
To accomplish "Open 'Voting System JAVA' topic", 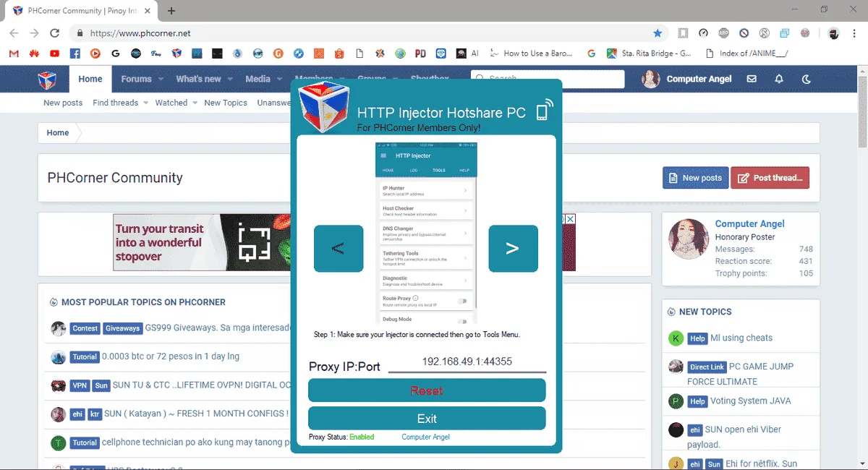I will click(x=750, y=401).
